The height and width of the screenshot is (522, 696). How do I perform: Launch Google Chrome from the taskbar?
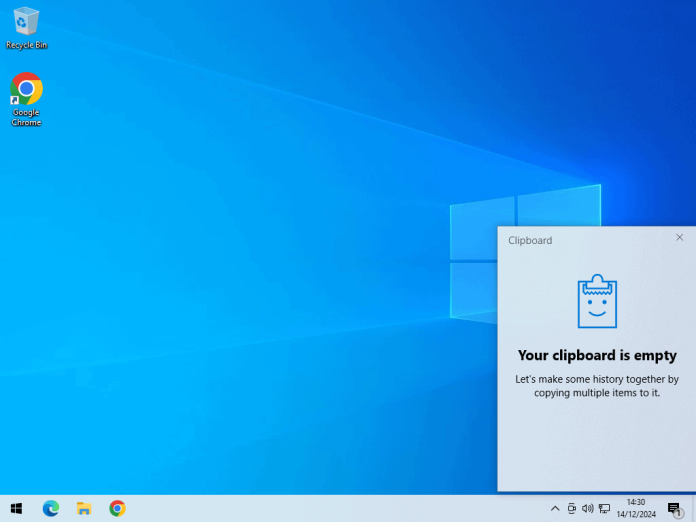point(117,508)
